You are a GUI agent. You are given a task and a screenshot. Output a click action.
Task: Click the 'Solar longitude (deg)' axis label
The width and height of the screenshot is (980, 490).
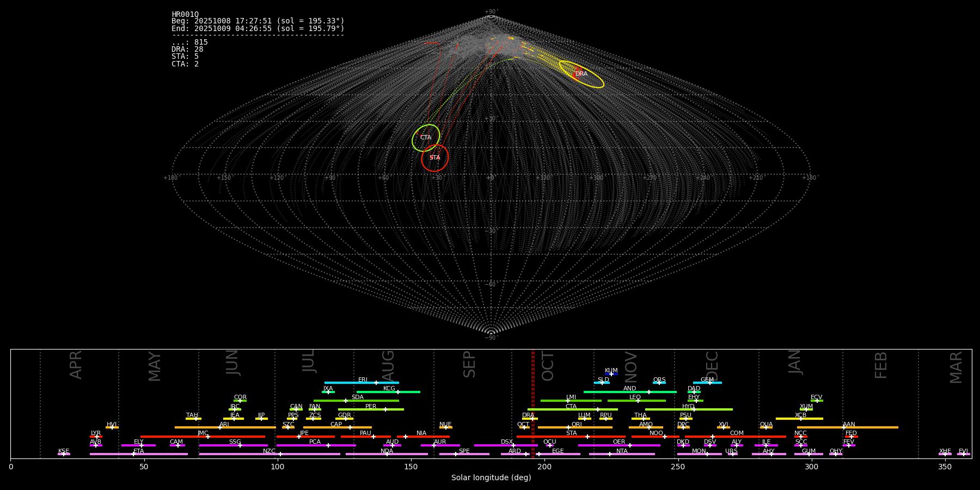click(x=491, y=478)
